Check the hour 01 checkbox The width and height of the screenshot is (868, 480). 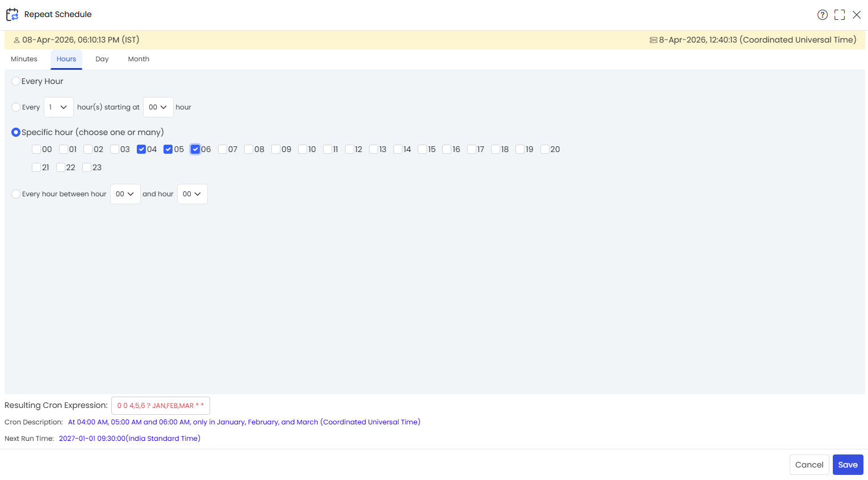tap(64, 149)
